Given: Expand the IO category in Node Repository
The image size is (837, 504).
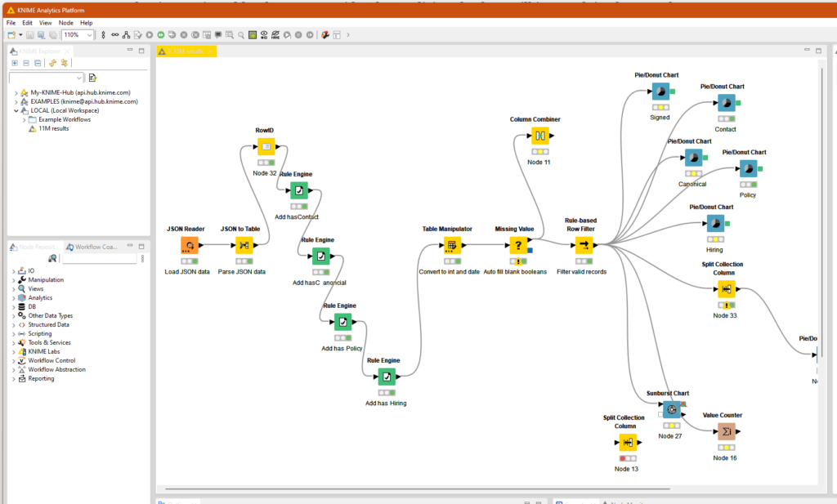Looking at the screenshot, I should tap(14, 271).
